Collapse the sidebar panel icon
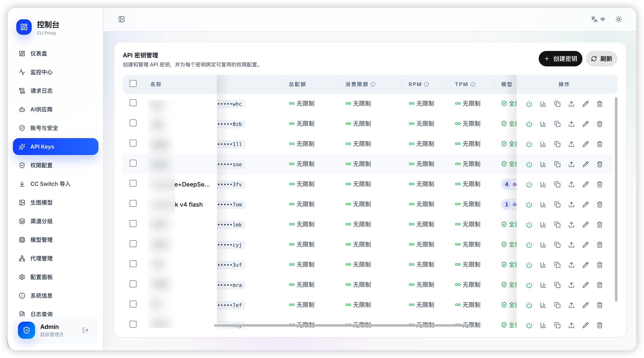 coord(122,19)
